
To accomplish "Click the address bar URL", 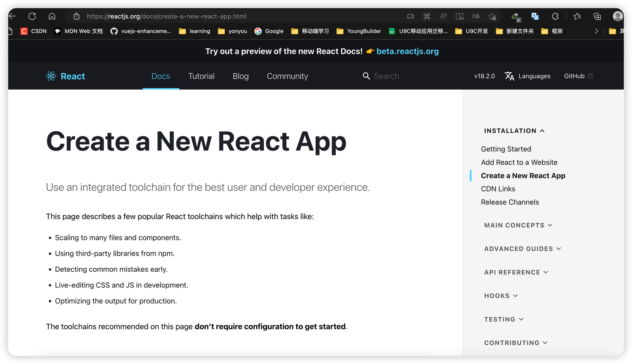I will 167,16.
